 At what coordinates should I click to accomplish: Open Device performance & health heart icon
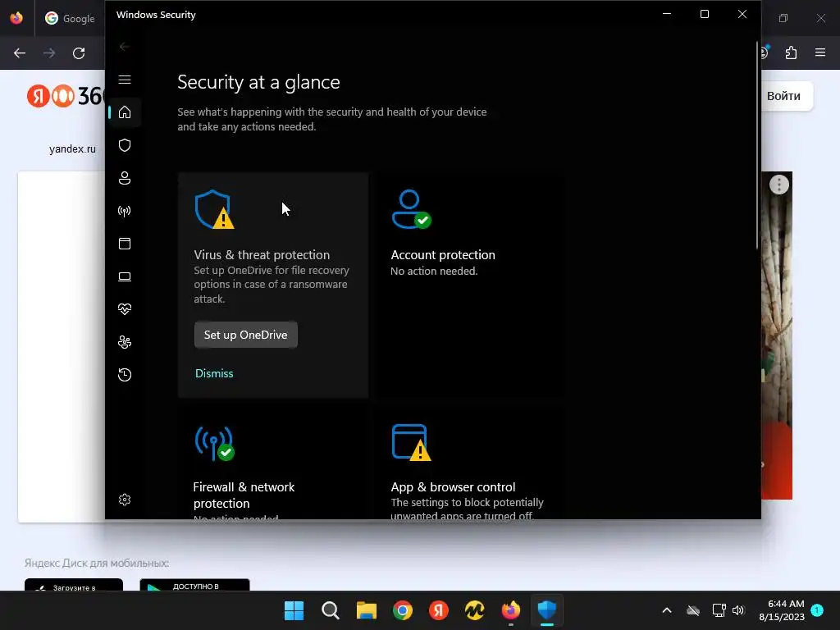(125, 309)
